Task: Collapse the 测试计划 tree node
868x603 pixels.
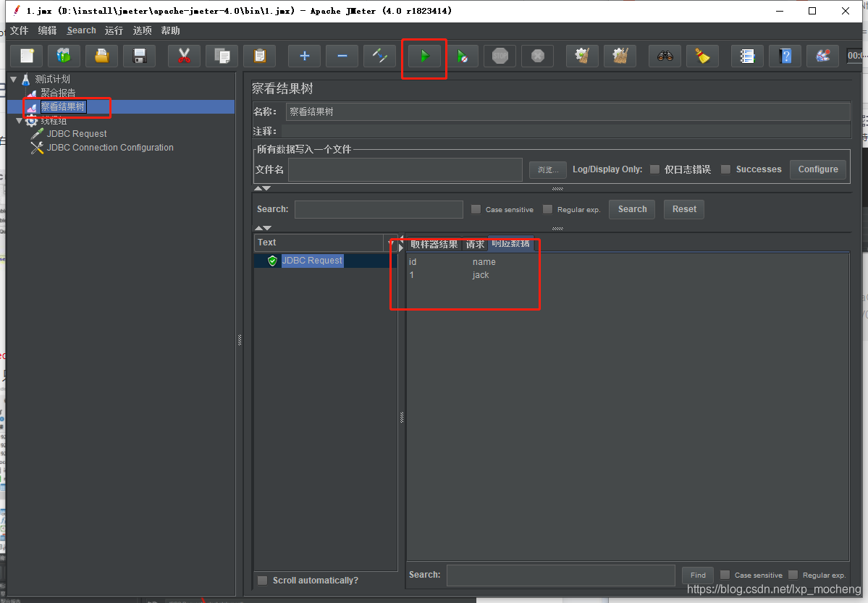Action: coord(13,79)
